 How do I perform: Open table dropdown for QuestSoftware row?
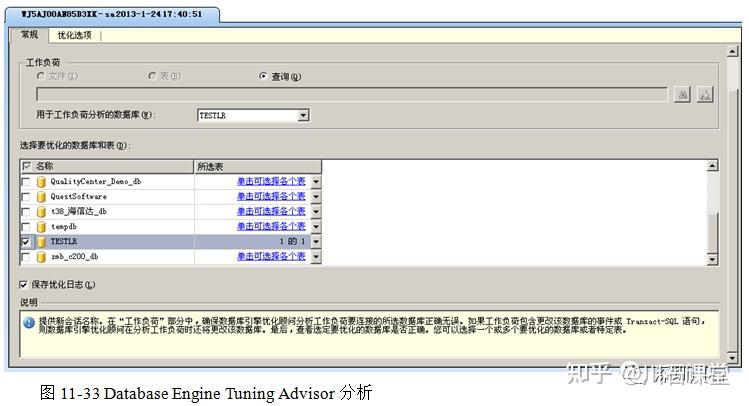coord(316,196)
